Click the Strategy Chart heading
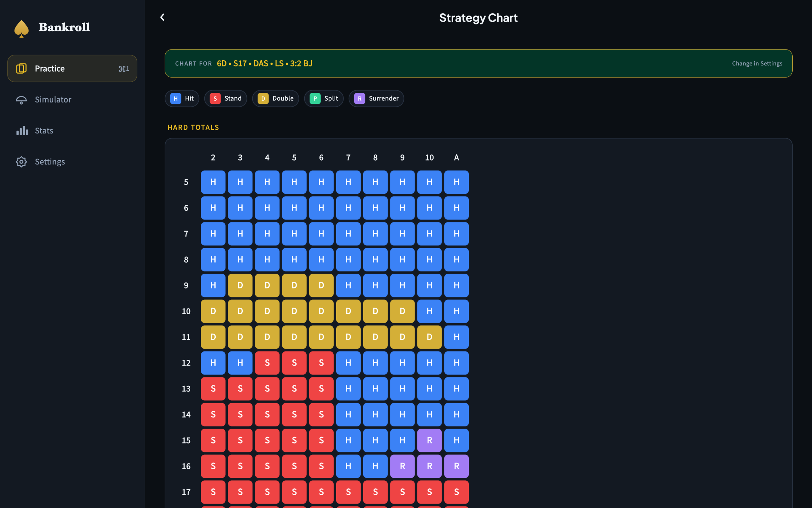Image resolution: width=812 pixels, height=508 pixels. pyautogui.click(x=478, y=18)
